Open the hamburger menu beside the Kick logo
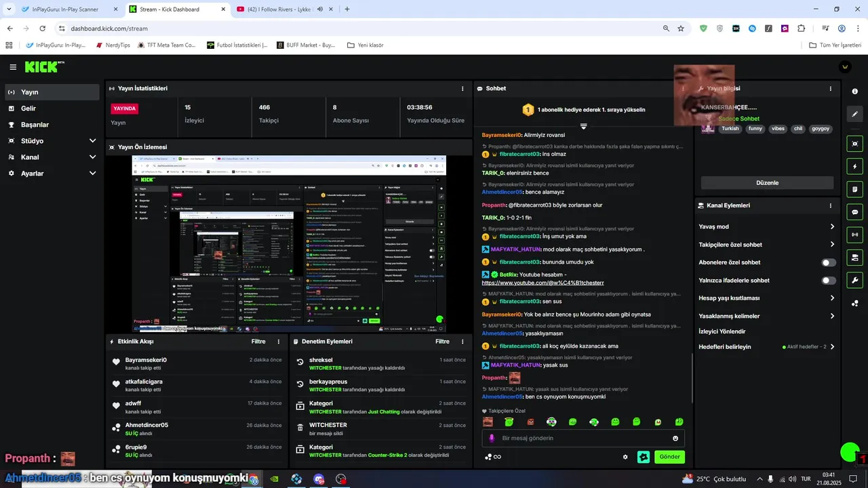868x488 pixels. pyautogui.click(x=13, y=67)
